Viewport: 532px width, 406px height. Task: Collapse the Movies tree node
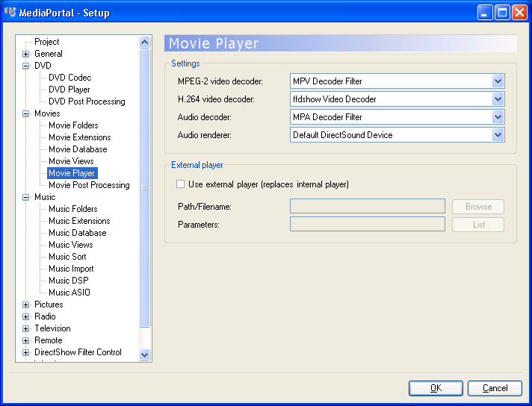tap(26, 113)
